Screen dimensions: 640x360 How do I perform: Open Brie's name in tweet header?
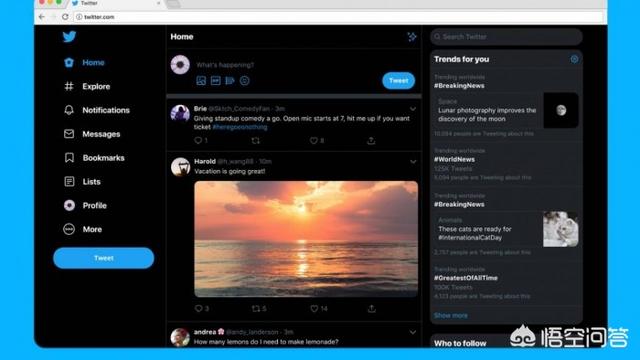[x=200, y=109]
